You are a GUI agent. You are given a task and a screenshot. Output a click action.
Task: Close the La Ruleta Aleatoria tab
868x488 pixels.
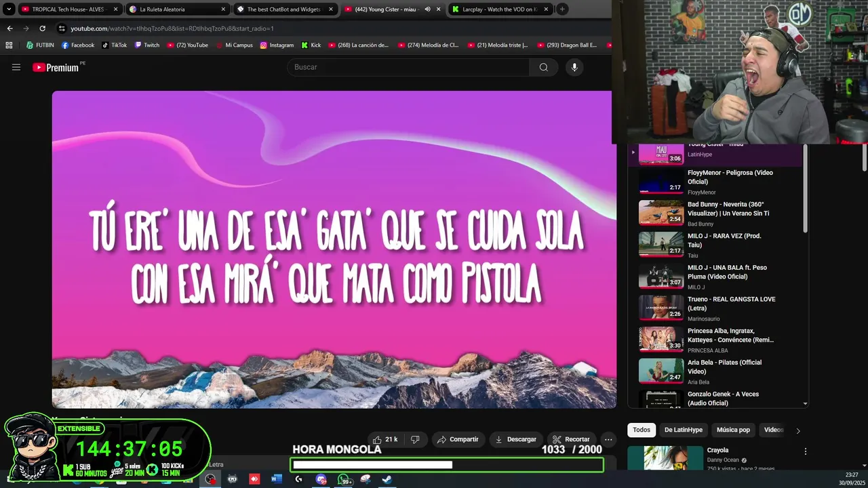click(223, 9)
